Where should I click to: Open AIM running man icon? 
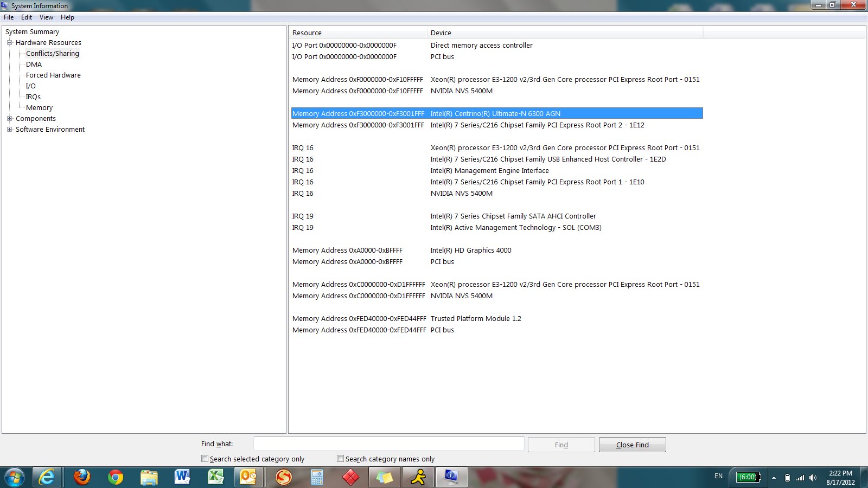point(418,477)
